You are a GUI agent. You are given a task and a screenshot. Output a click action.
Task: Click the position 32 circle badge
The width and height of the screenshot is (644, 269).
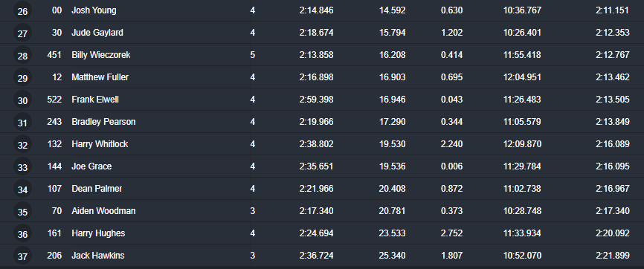click(x=22, y=145)
